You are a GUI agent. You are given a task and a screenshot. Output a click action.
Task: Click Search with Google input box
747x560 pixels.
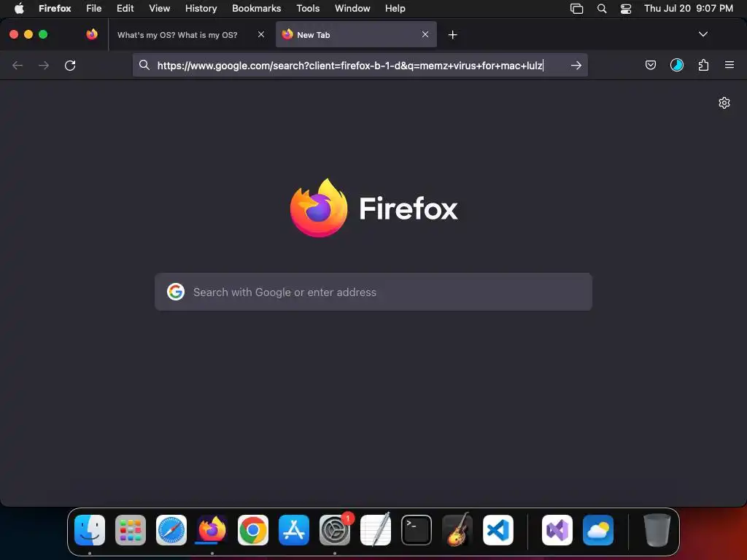(373, 292)
